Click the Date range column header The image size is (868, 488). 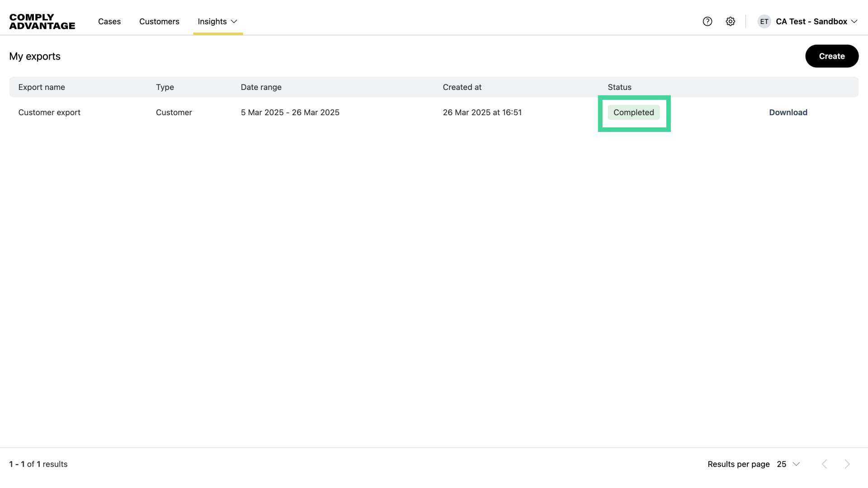pyautogui.click(x=261, y=87)
